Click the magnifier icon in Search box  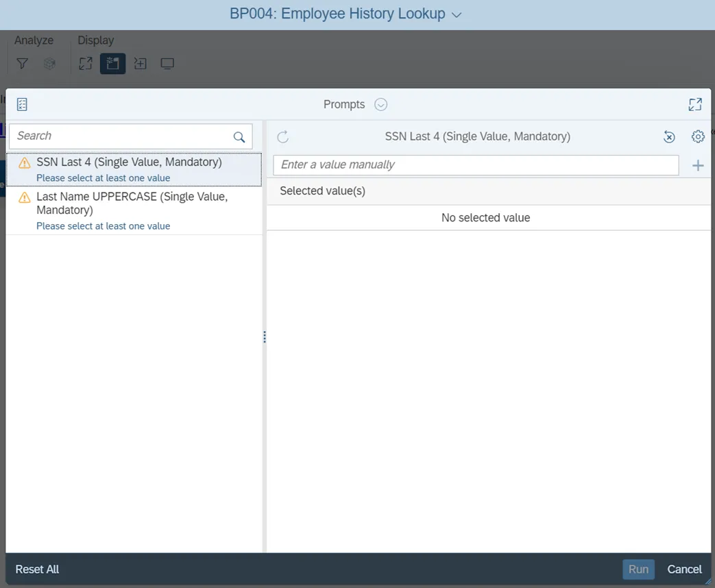pyautogui.click(x=239, y=137)
